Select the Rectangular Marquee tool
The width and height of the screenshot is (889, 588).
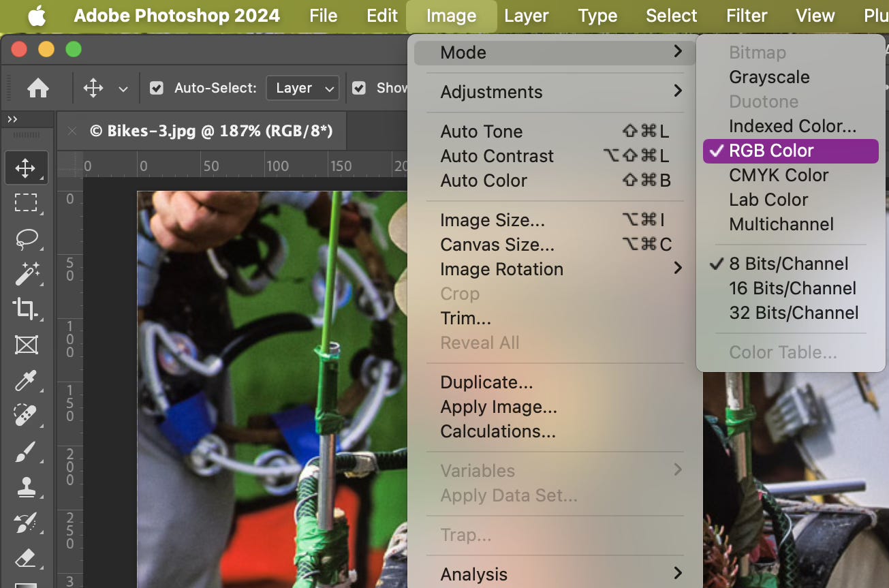(x=26, y=203)
